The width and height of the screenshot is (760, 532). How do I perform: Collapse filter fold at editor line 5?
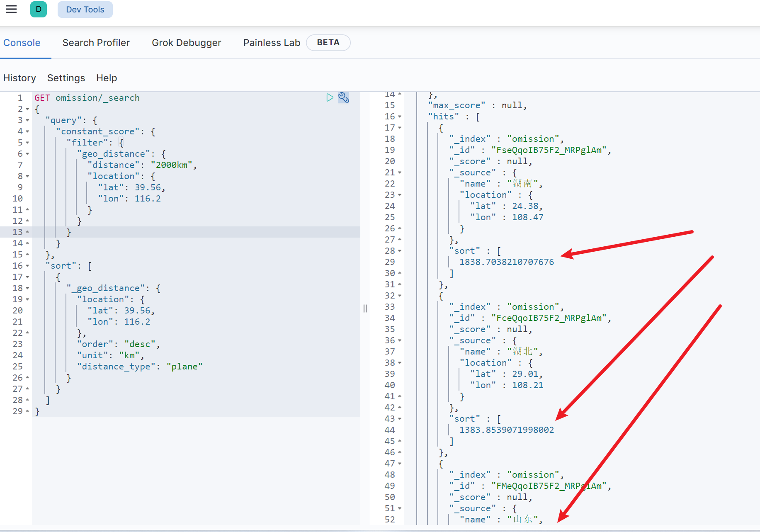(27, 143)
